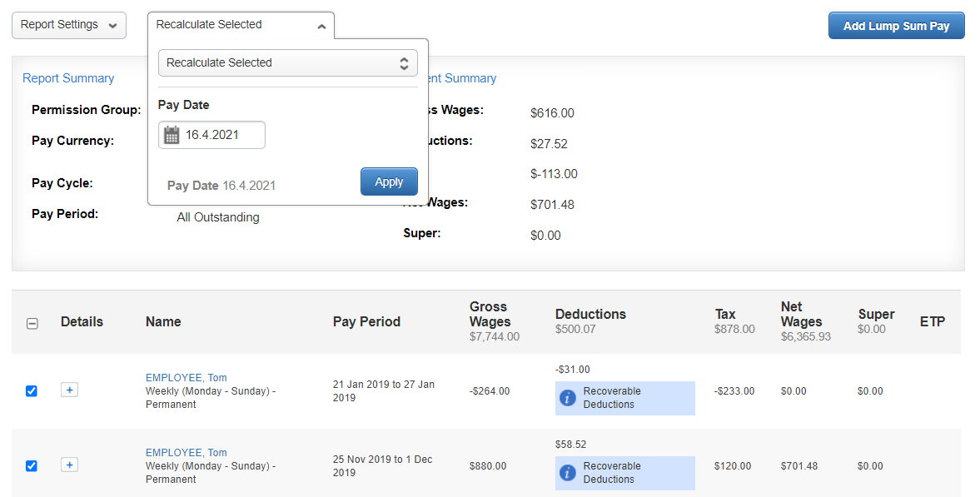Click the Net Wages column header
The image size is (980, 497).
(801, 314)
